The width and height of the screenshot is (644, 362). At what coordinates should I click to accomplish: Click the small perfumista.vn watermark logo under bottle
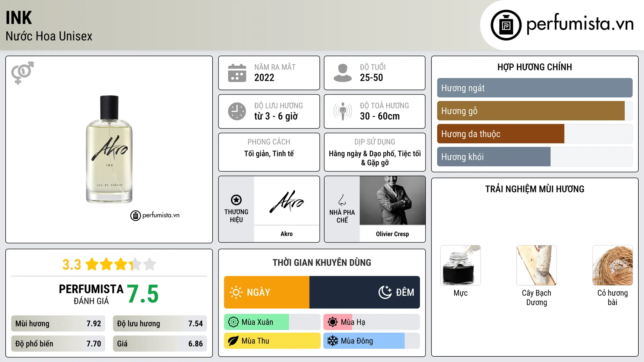pos(155,216)
